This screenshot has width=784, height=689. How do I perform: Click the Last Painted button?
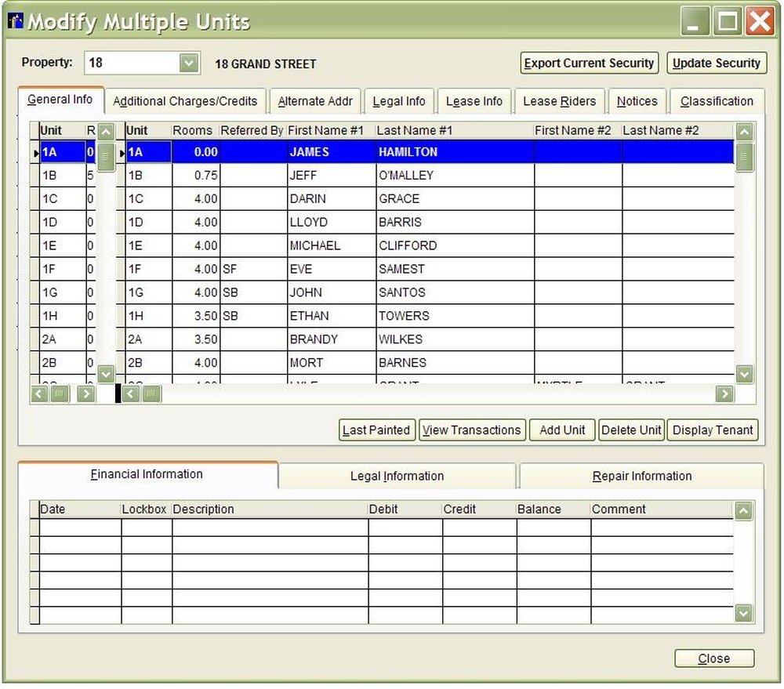[x=376, y=430]
